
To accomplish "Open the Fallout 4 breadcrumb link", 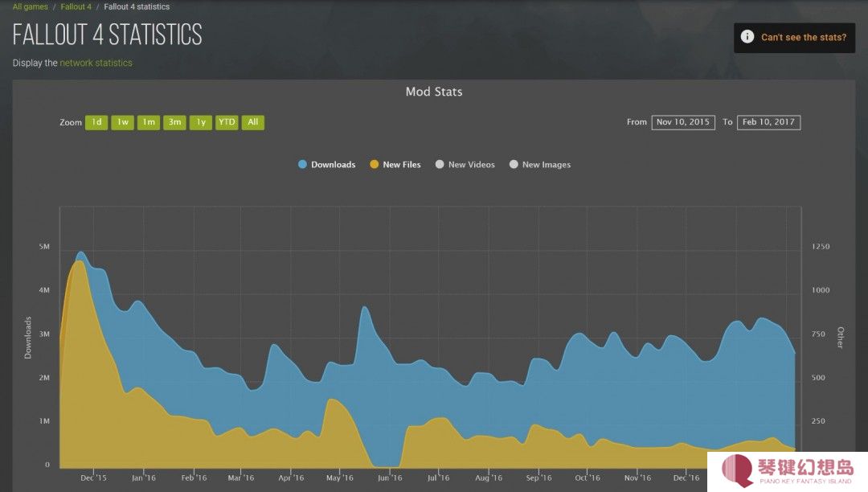I will point(76,6).
